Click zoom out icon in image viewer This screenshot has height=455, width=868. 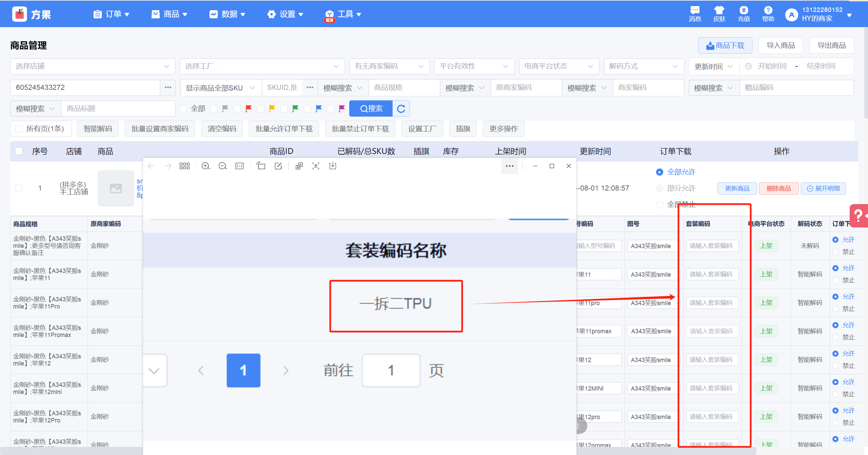tap(222, 166)
